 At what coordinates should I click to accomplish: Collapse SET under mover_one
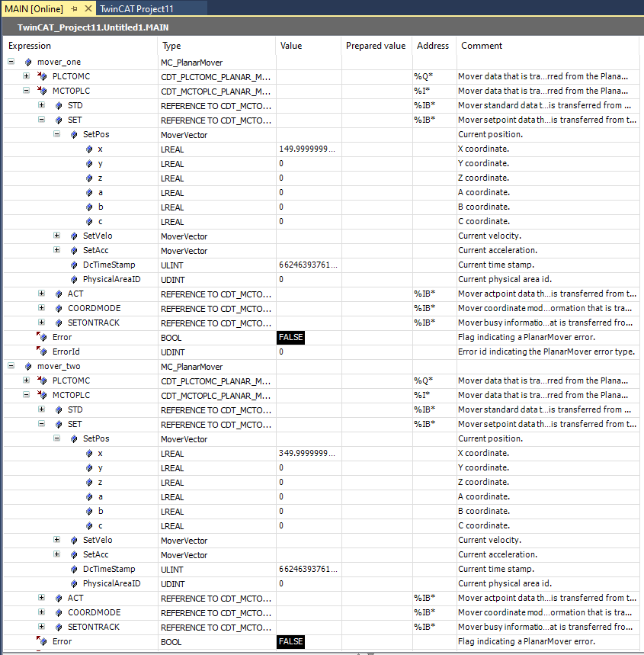[x=41, y=120]
